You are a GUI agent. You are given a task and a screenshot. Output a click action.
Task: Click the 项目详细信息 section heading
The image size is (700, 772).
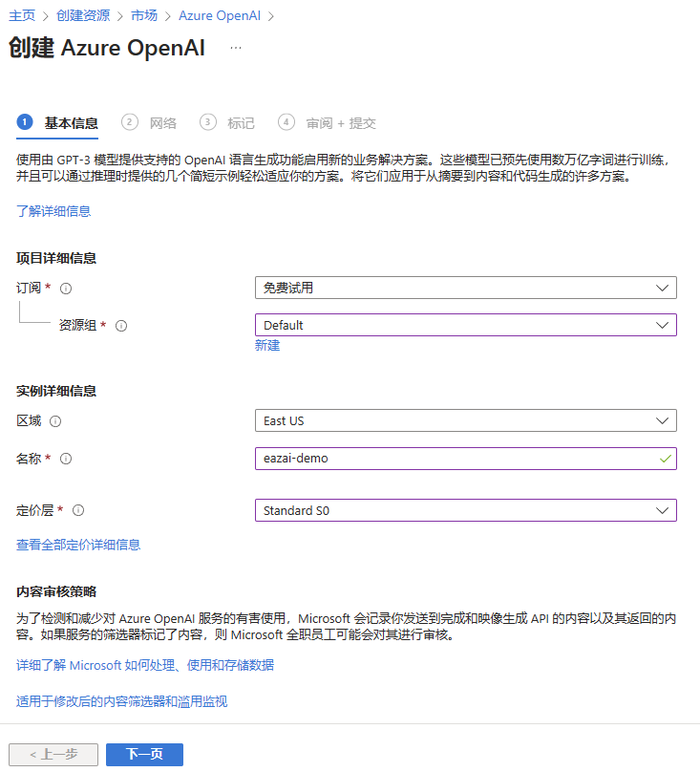click(x=56, y=259)
